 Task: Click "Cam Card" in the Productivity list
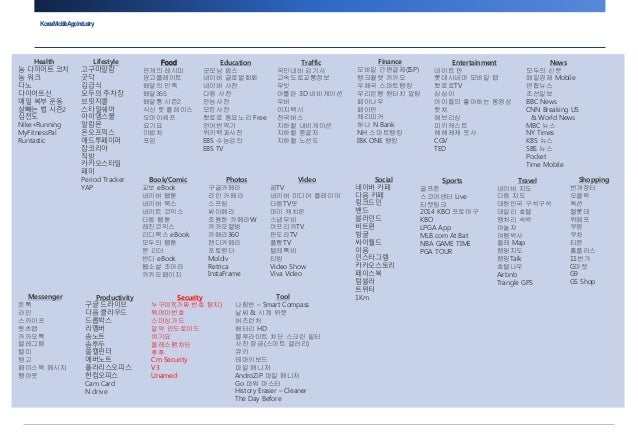click(100, 383)
